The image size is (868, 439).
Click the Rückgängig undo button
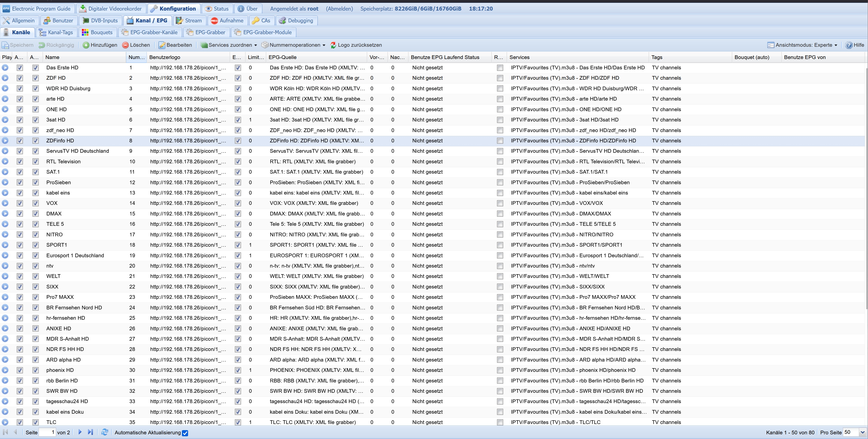(56, 45)
